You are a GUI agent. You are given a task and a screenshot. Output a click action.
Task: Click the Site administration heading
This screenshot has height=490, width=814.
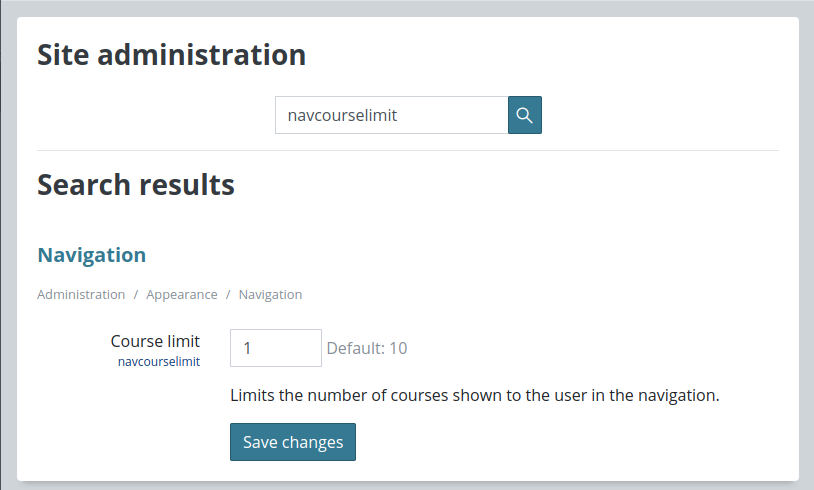[171, 55]
